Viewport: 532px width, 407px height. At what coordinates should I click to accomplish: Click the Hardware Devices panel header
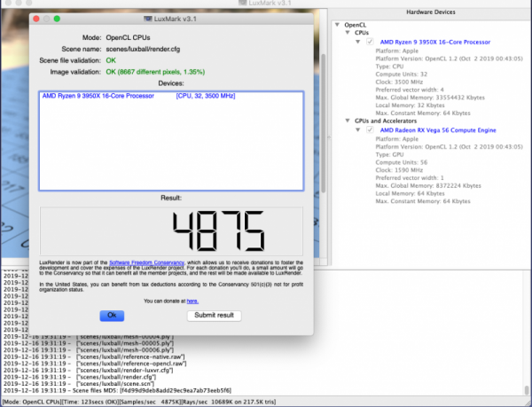[431, 12]
